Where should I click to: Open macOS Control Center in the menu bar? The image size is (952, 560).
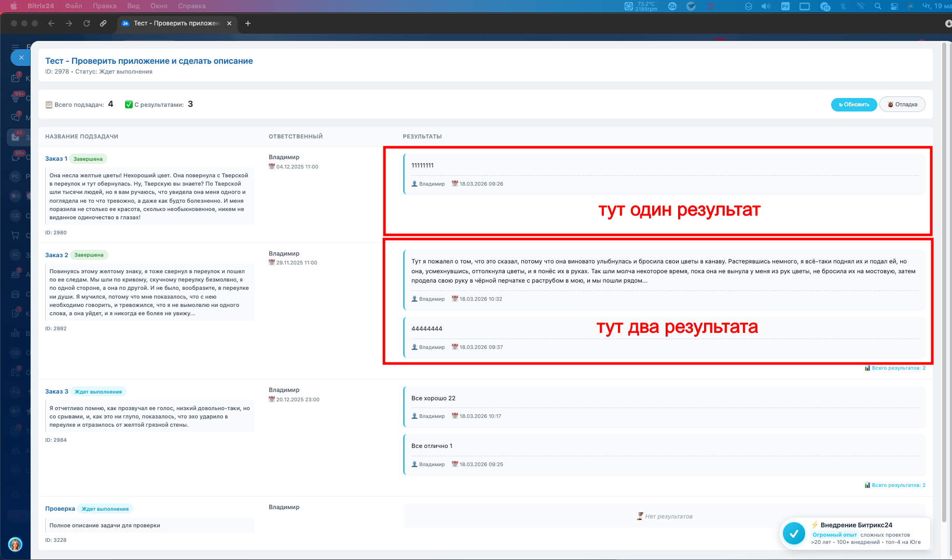pyautogui.click(x=894, y=6)
